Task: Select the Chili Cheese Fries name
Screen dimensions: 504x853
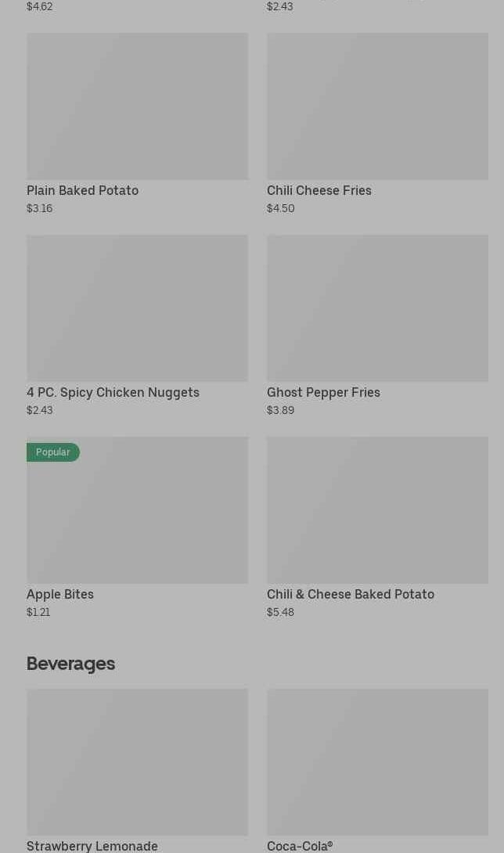Action: pyautogui.click(x=319, y=190)
